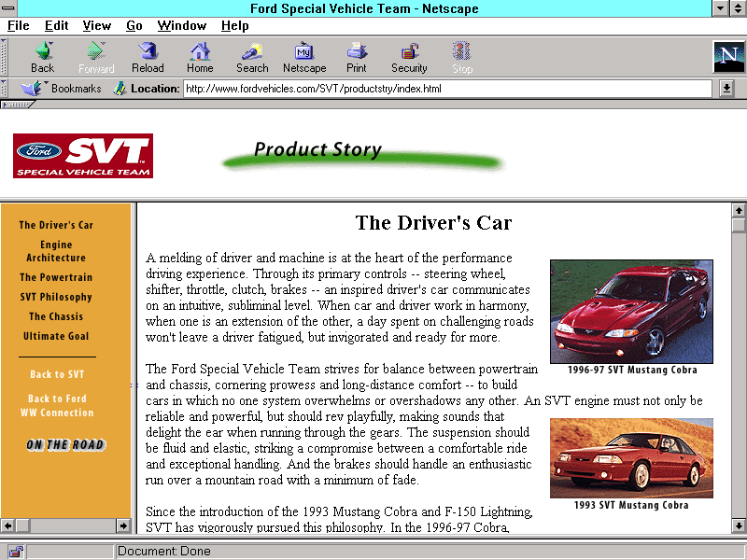The height and width of the screenshot is (560, 747).
Task: Visit The Chassis page
Action: [x=56, y=316]
